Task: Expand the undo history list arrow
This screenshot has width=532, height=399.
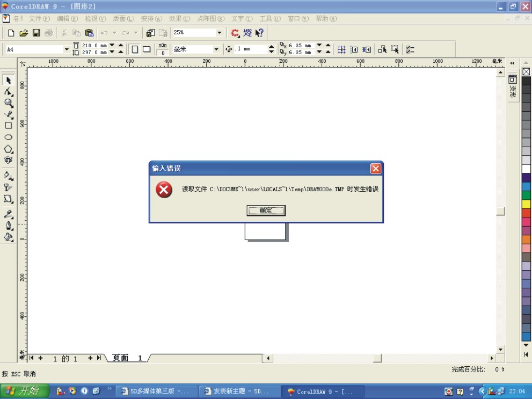Action: 115,33
